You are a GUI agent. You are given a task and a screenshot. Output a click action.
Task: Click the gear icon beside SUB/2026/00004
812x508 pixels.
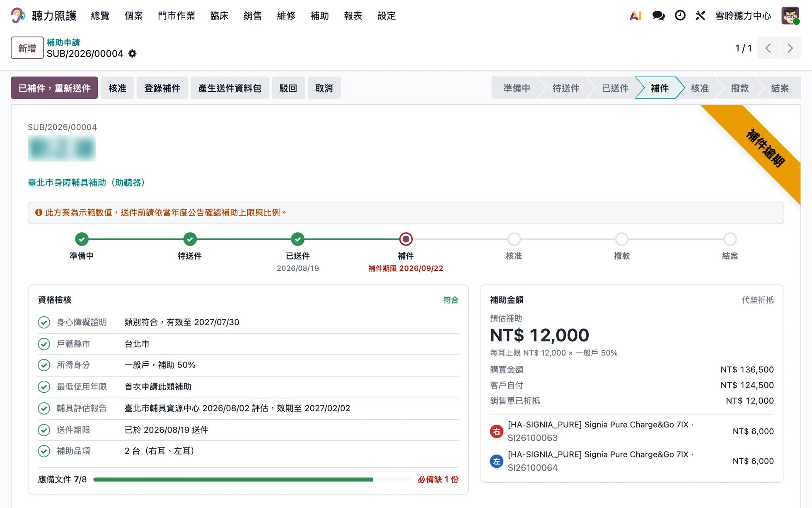point(132,53)
